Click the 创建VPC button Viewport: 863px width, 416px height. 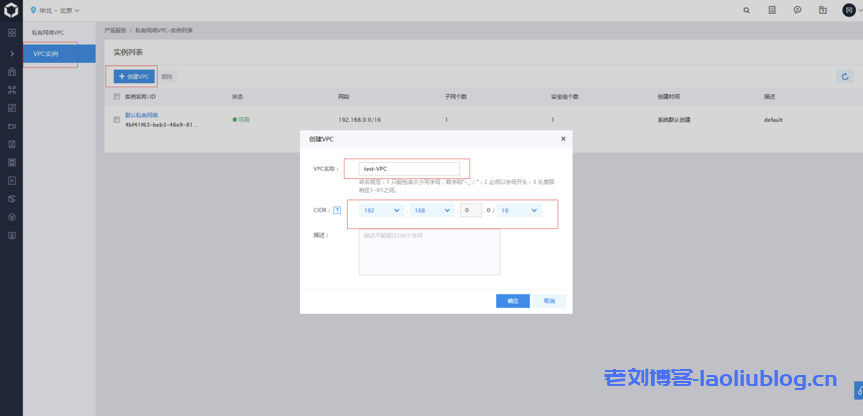pyautogui.click(x=134, y=76)
